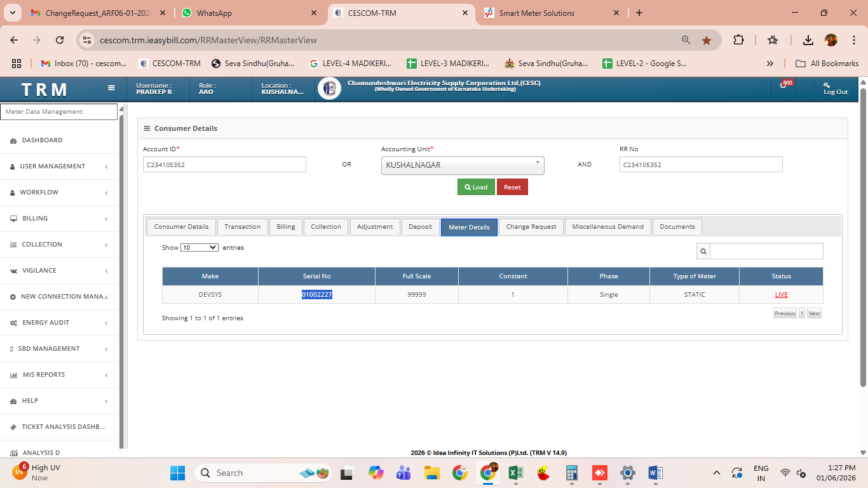Open Word from the taskbar
Image resolution: width=868 pixels, height=488 pixels.
click(655, 473)
